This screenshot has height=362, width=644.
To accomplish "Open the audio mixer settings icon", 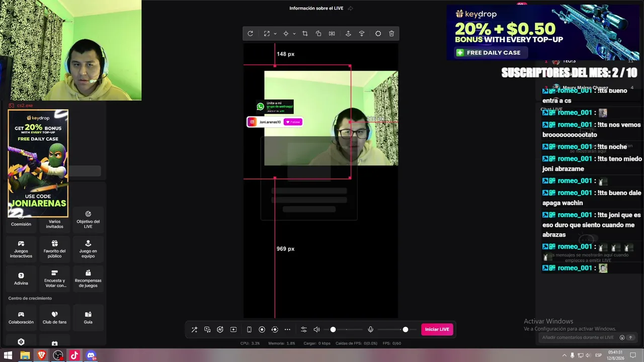I will (304, 329).
